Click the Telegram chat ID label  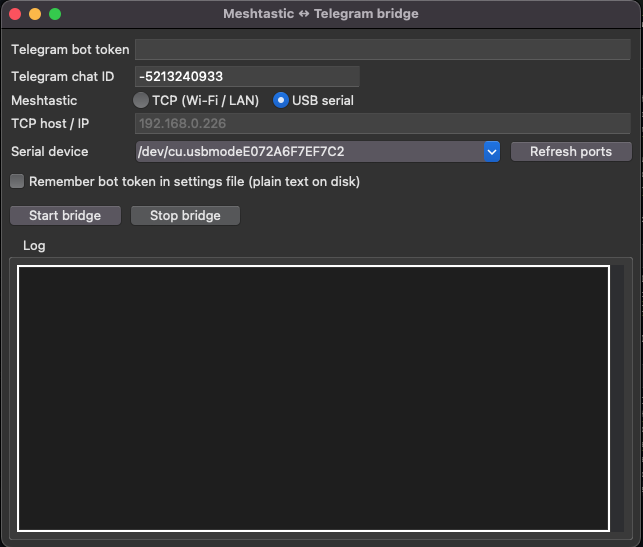tap(63, 77)
